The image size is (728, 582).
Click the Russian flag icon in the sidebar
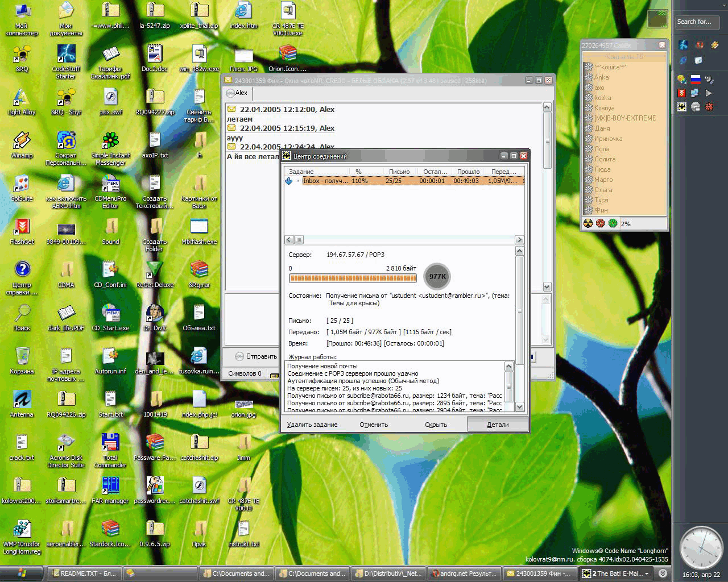(695, 79)
